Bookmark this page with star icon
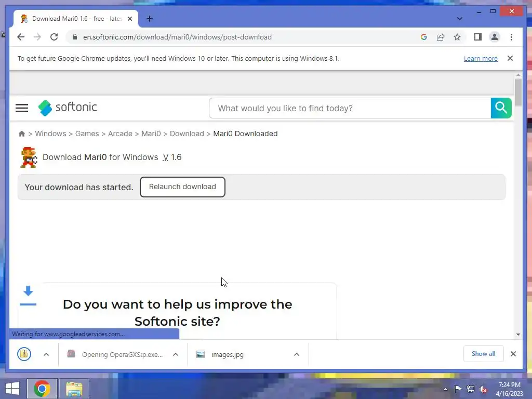532x399 pixels. pos(457,37)
